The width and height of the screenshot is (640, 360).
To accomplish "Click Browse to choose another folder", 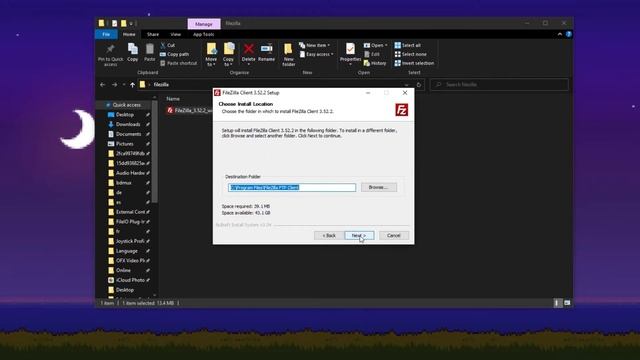I will [x=379, y=187].
